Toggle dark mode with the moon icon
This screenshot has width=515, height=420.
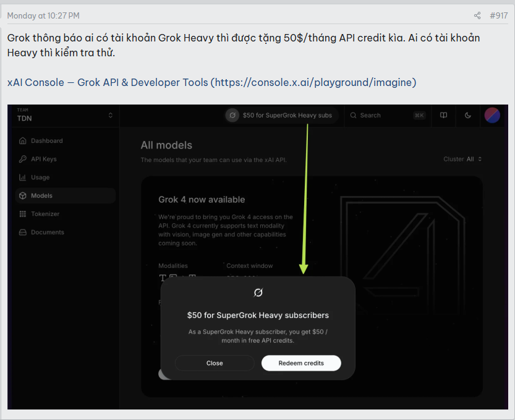pos(467,115)
